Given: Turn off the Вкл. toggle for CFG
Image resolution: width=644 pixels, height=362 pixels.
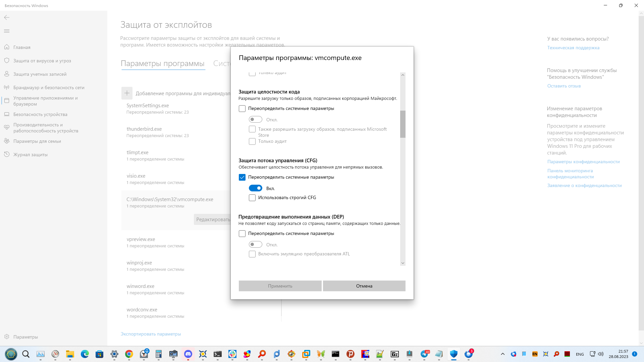Looking at the screenshot, I should click(256, 188).
